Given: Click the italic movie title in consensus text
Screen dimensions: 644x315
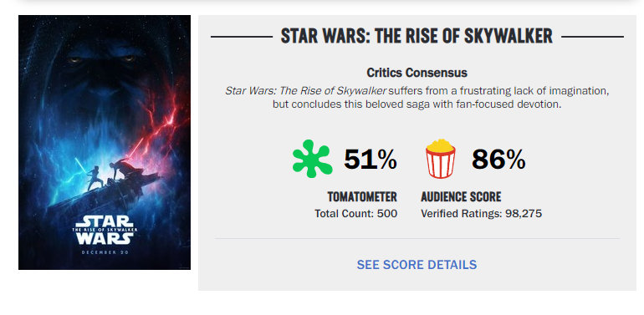Looking at the screenshot, I should (x=305, y=90).
